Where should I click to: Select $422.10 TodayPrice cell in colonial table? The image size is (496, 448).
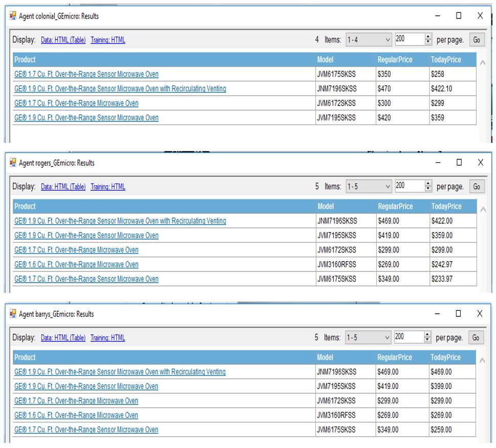click(x=452, y=89)
